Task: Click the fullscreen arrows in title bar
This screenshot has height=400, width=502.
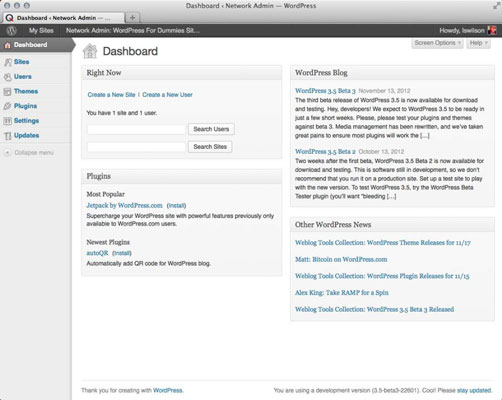Action: pyautogui.click(x=496, y=6)
